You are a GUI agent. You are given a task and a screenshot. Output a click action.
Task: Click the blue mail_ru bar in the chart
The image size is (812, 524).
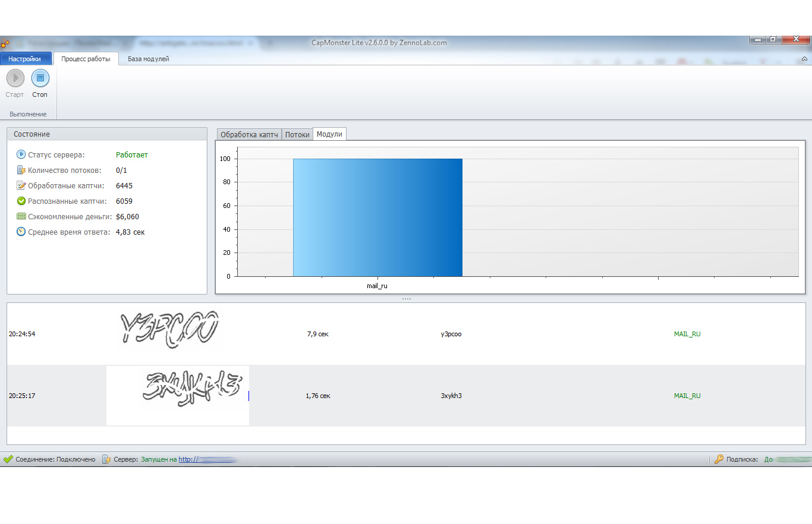point(377,217)
